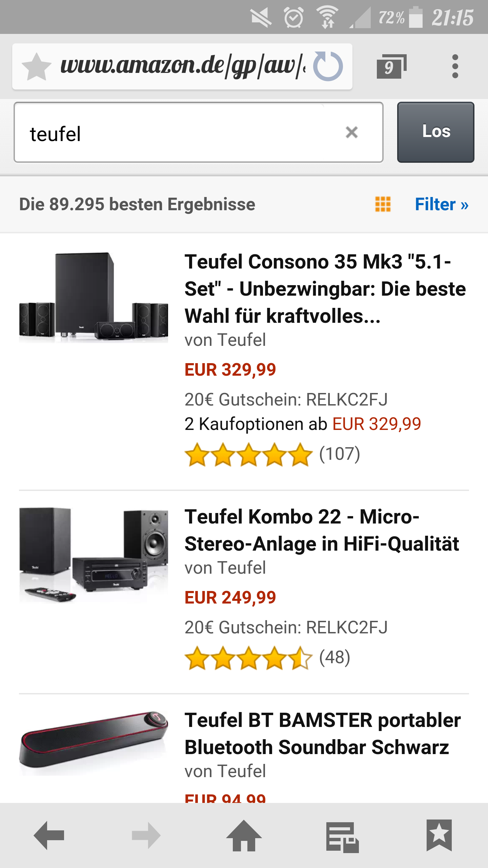Screen dimensions: 488x868
Task: Open the browser tabs counter
Action: [x=391, y=66]
